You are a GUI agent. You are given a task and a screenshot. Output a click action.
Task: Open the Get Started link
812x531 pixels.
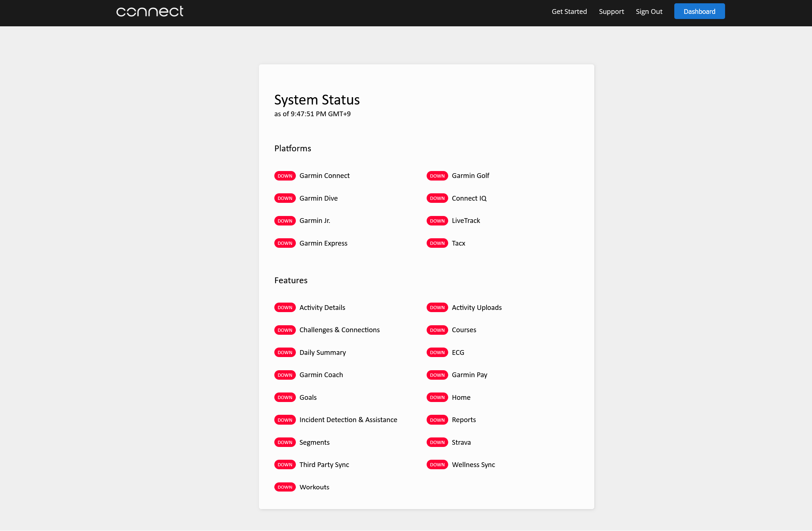pyautogui.click(x=569, y=11)
